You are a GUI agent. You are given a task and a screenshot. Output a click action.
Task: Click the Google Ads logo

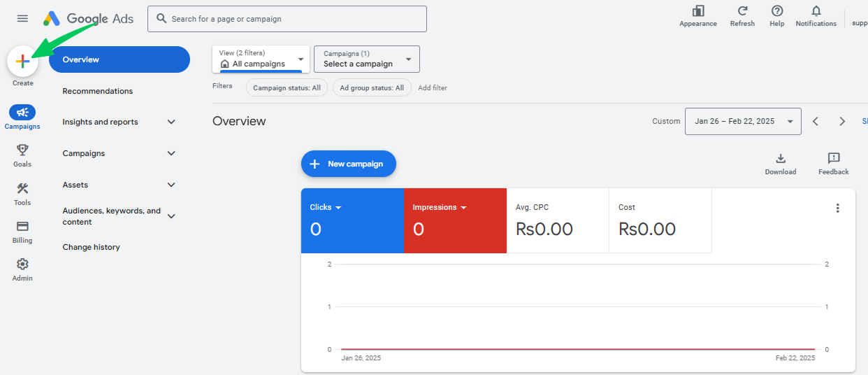point(88,19)
